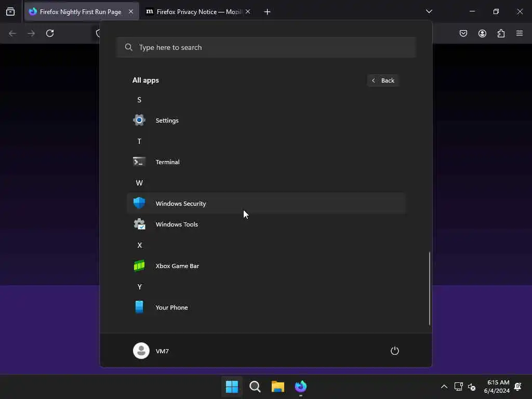This screenshot has height=399, width=532.
Task: Close the Firefox Privacy Notice tab
Action: point(248,11)
